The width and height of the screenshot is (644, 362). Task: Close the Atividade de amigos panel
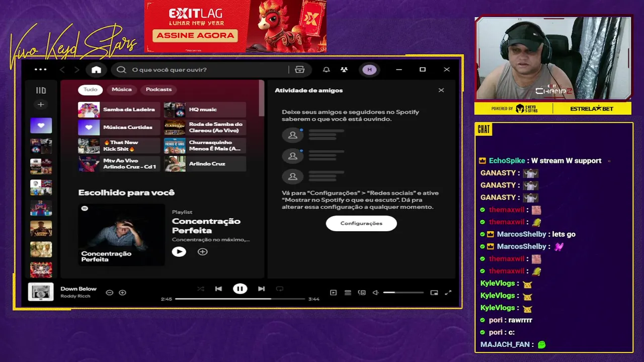[441, 90]
